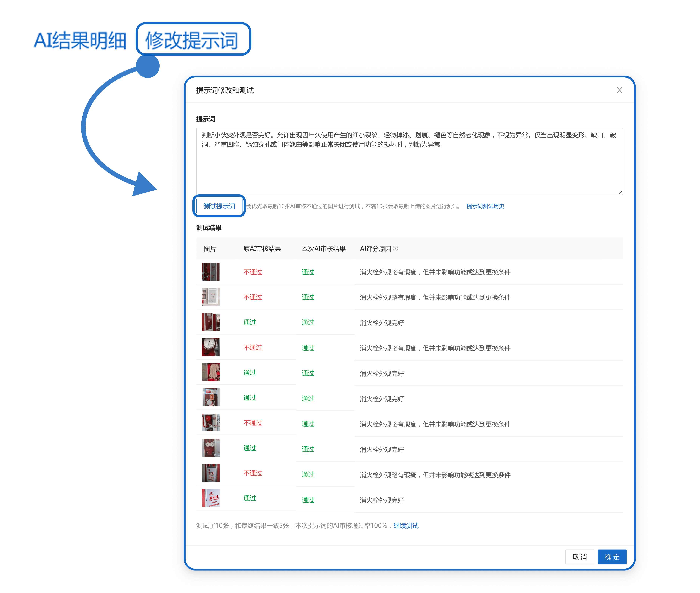This screenshot has width=700, height=593.
Task: Click the AI结果明细 heading label
Action: coord(80,40)
